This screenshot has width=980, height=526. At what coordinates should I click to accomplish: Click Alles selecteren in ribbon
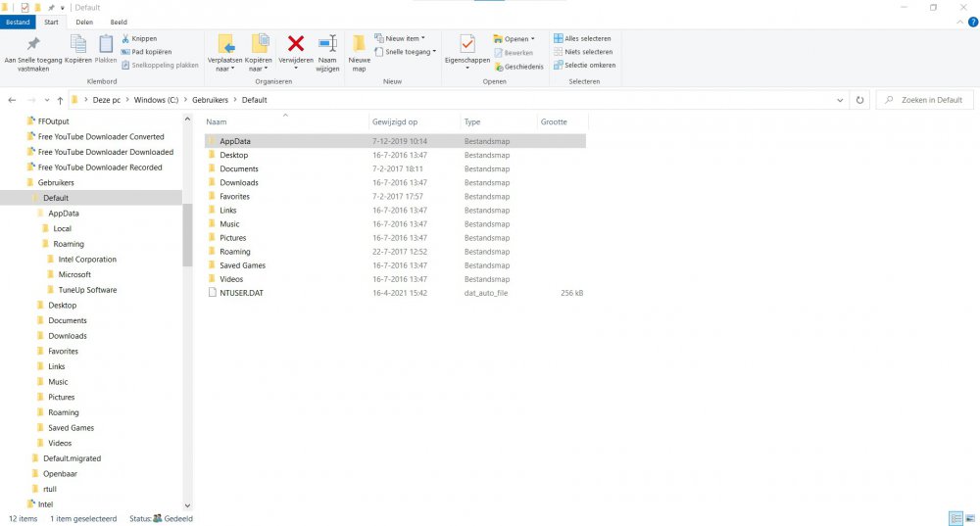click(584, 38)
